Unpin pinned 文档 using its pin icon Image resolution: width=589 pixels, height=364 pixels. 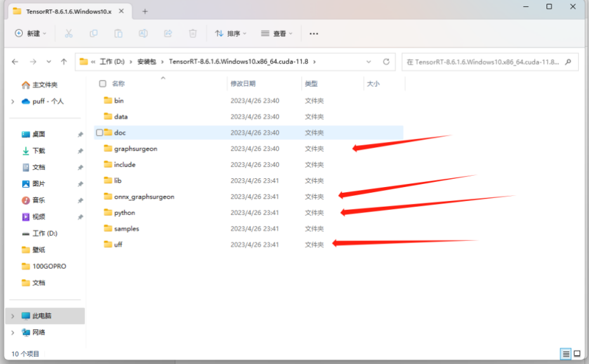click(x=80, y=167)
